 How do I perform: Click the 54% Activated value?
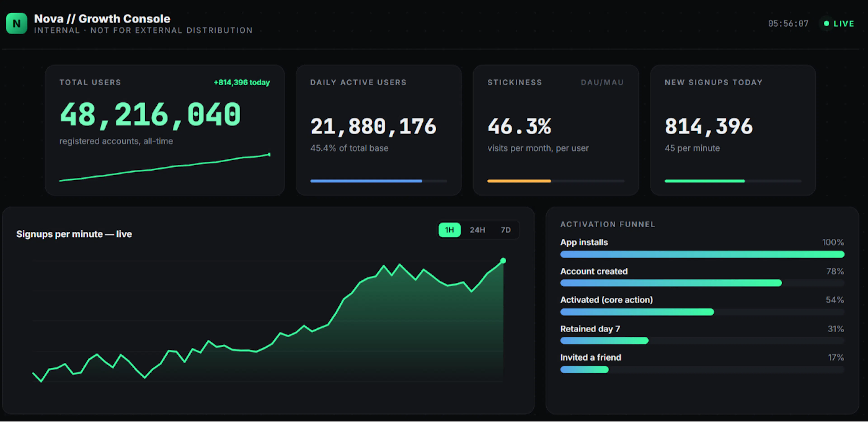(835, 300)
